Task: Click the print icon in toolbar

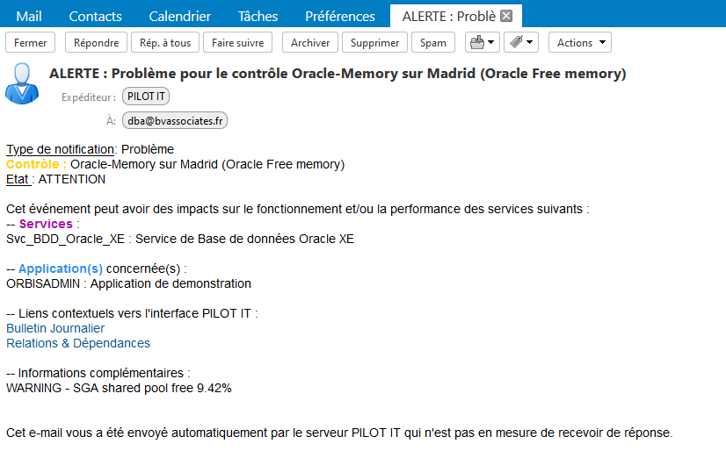Action: click(477, 43)
